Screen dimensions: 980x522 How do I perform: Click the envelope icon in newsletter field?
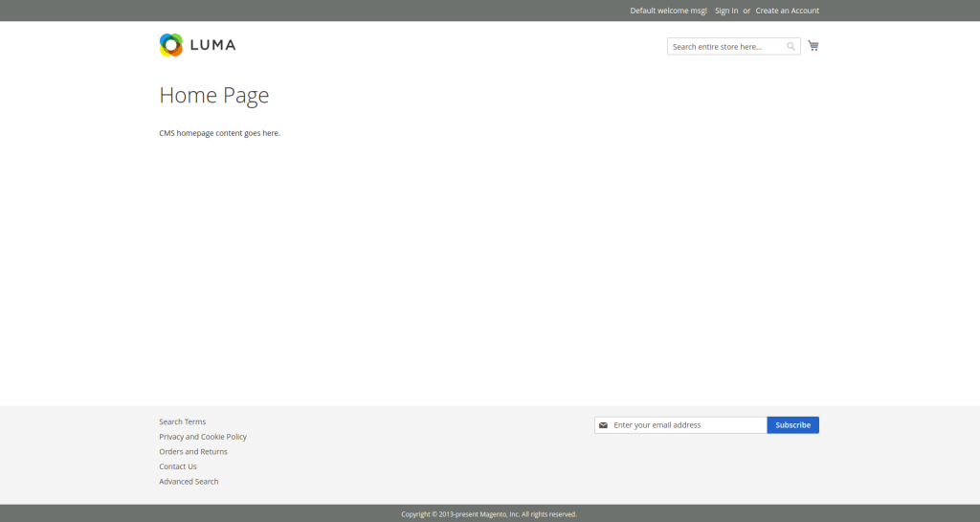click(603, 425)
